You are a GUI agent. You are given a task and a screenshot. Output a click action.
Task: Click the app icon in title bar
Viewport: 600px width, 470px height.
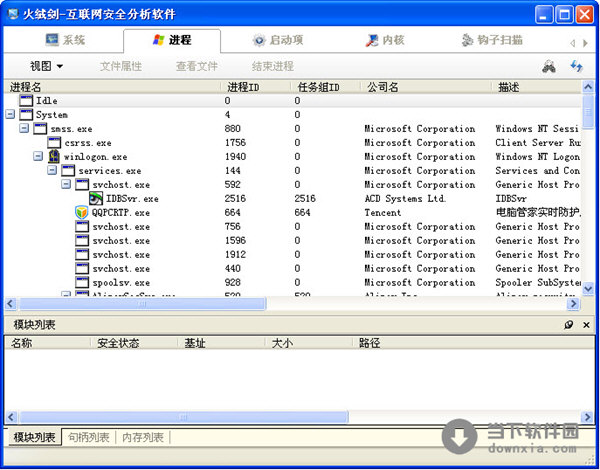[x=13, y=15]
